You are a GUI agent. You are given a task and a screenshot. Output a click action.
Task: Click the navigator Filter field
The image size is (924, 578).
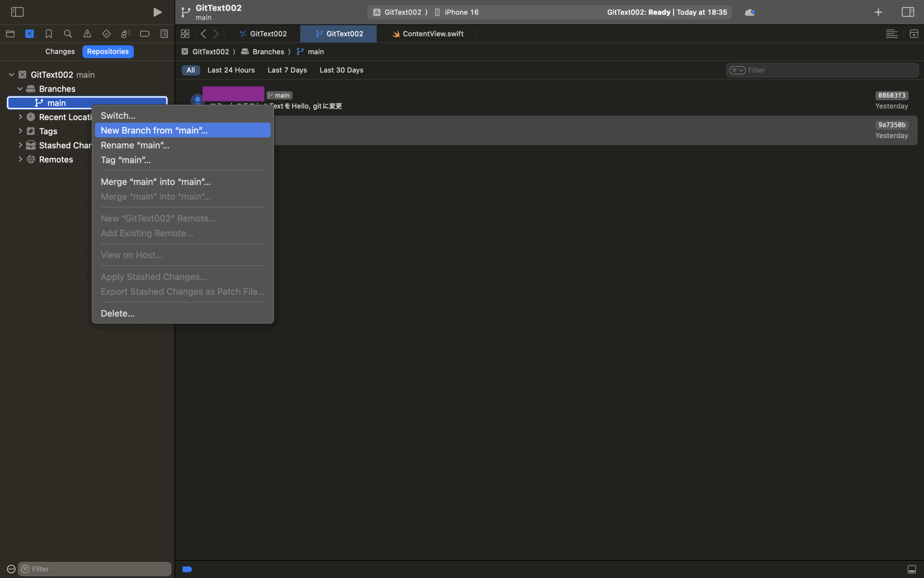click(95, 569)
